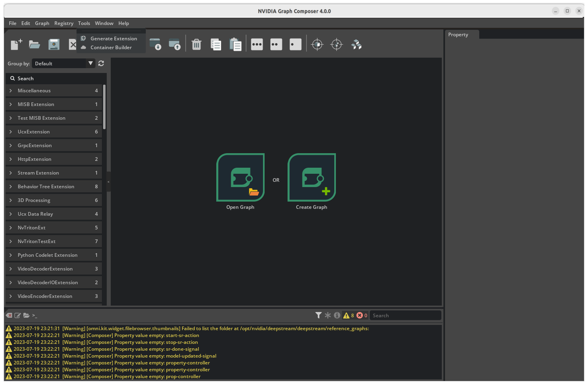Click the console command prompt icon

pyautogui.click(x=35, y=315)
